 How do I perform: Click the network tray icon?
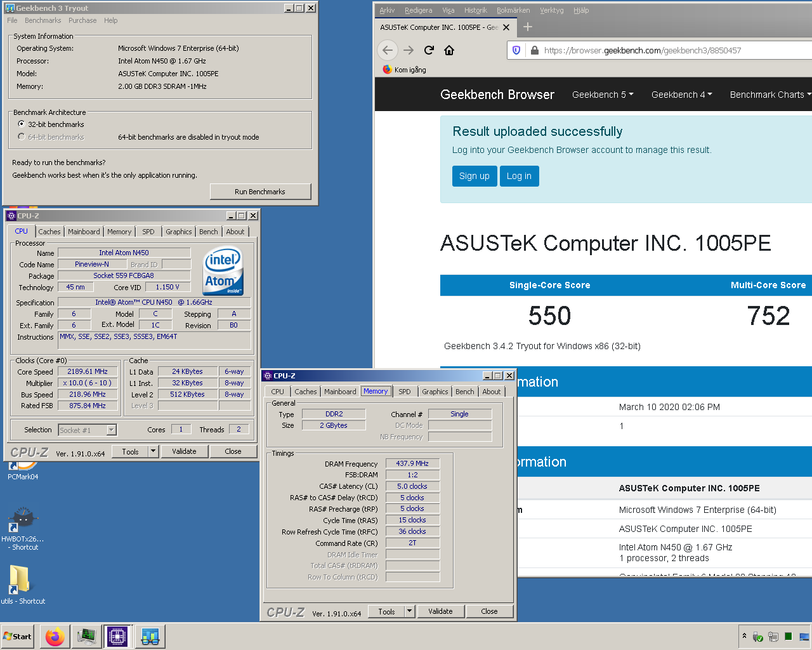pos(773,637)
